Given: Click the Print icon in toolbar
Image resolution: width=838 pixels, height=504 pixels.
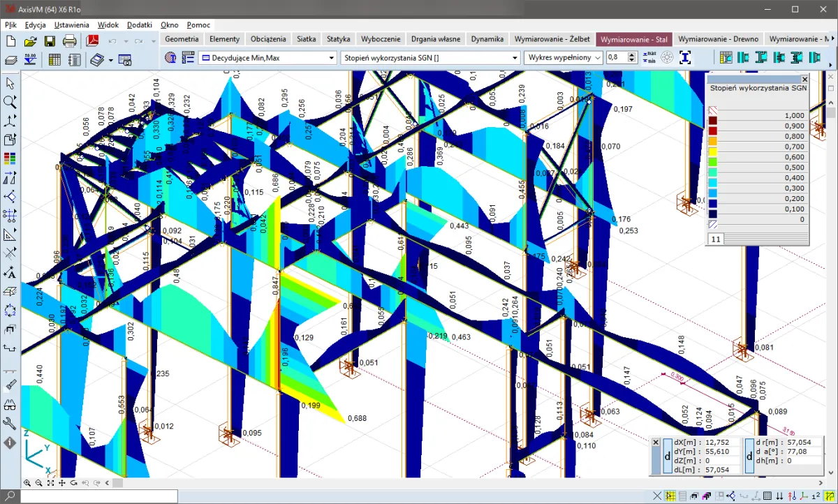Looking at the screenshot, I should [x=70, y=41].
